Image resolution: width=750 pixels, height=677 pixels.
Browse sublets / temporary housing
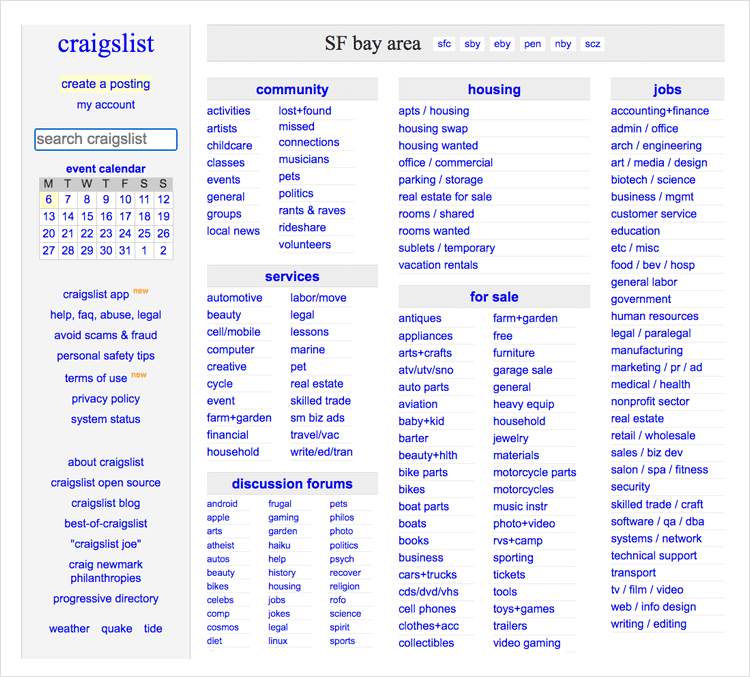(x=446, y=248)
